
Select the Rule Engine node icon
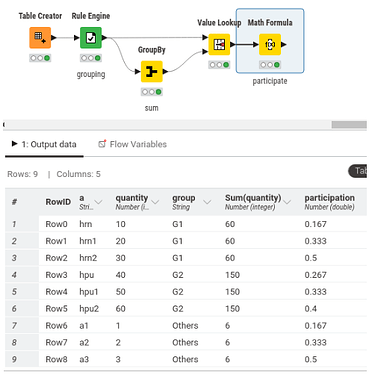[x=91, y=38]
